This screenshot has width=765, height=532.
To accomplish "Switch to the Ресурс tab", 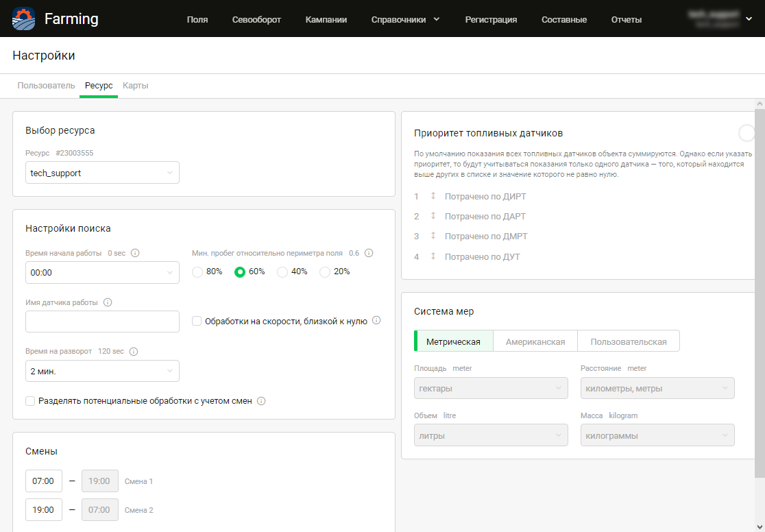I will click(x=99, y=86).
